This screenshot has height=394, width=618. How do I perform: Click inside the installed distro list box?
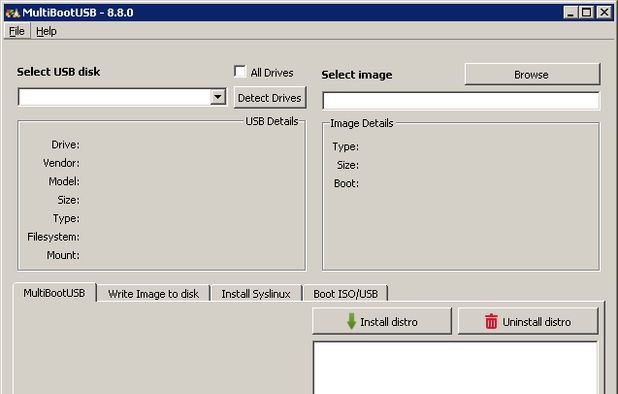coord(456,368)
